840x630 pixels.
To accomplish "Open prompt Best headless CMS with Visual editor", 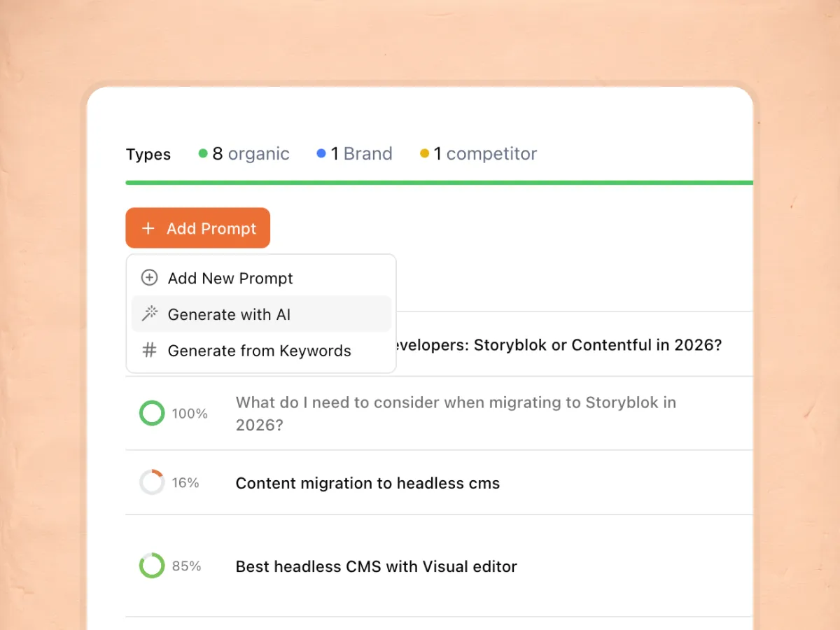I will tap(376, 566).
